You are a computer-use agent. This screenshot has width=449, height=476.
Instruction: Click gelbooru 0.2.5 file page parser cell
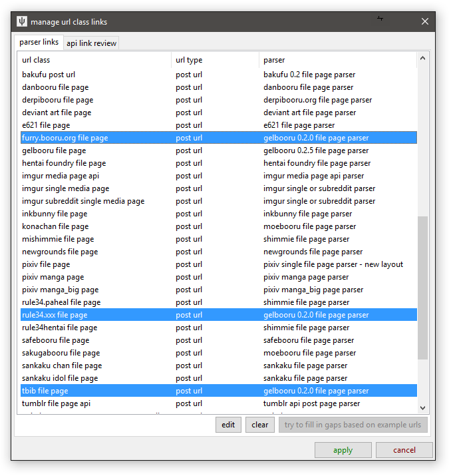(x=316, y=150)
